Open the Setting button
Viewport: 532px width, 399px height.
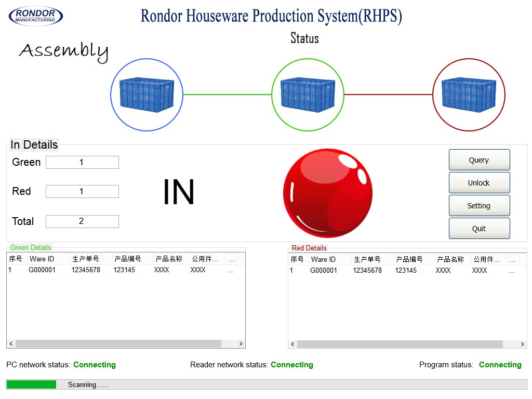click(x=479, y=206)
